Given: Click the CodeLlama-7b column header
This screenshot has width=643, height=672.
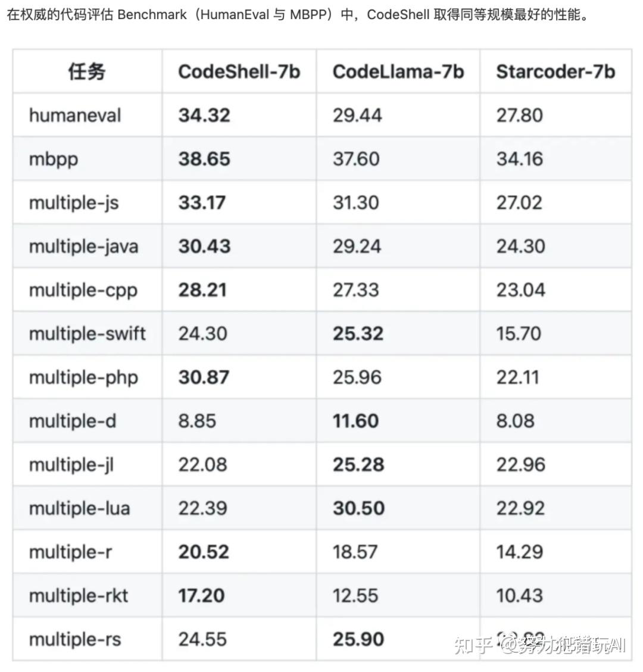Looking at the screenshot, I should click(x=398, y=71).
